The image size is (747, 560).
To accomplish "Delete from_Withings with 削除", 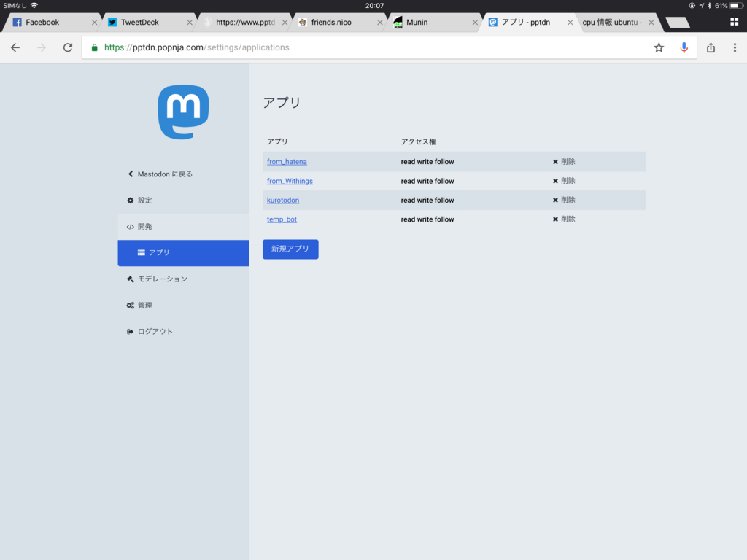I will click(x=564, y=181).
